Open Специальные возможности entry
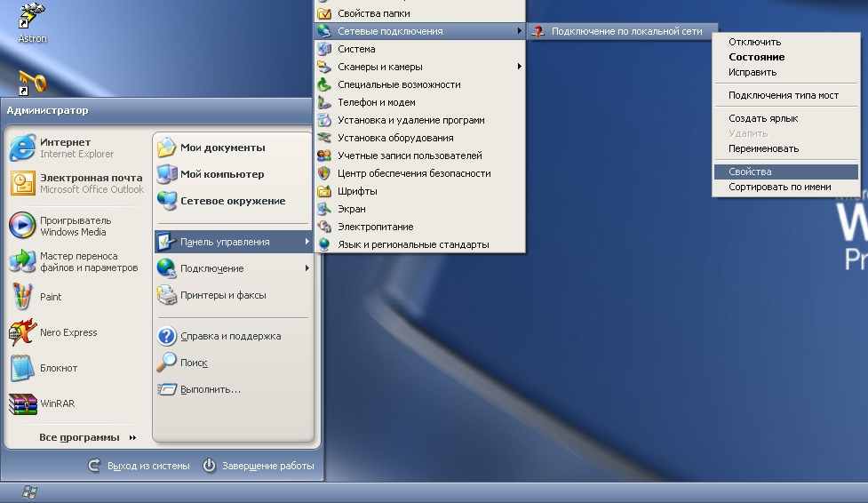The width and height of the screenshot is (868, 503). tap(419, 84)
